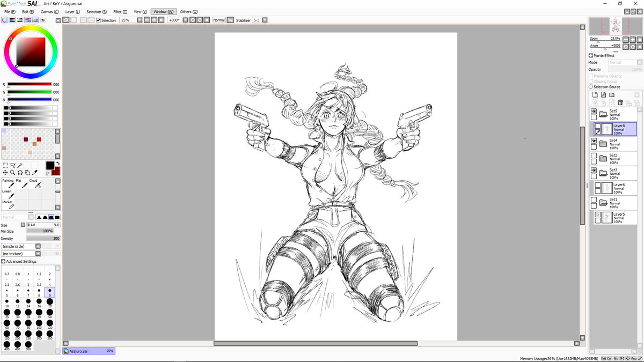Open the zoom percentage dropdown
Screen dimensions: 644x362
tap(140, 20)
